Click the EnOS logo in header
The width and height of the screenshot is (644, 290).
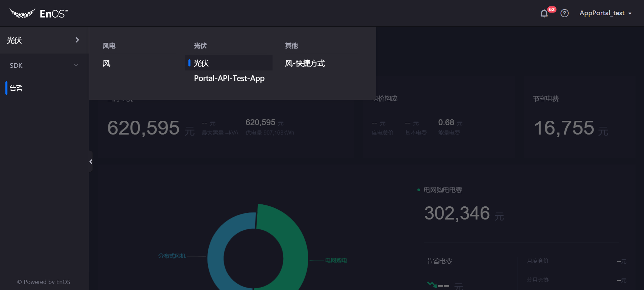pyautogui.click(x=38, y=13)
